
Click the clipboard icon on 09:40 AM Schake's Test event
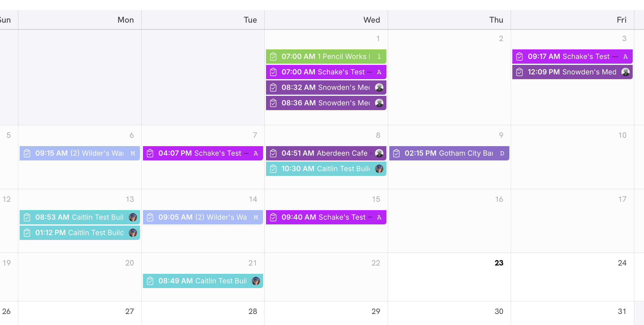(x=273, y=217)
